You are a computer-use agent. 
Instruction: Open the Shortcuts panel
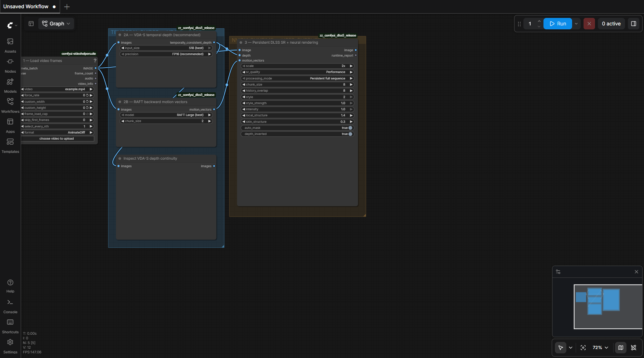click(x=10, y=326)
